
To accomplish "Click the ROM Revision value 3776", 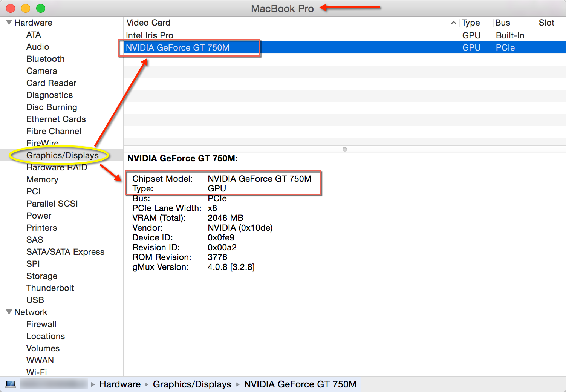I will [217, 257].
